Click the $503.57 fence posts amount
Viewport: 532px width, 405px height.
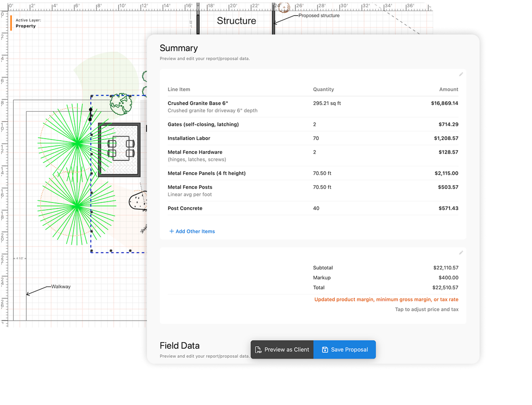click(449, 187)
